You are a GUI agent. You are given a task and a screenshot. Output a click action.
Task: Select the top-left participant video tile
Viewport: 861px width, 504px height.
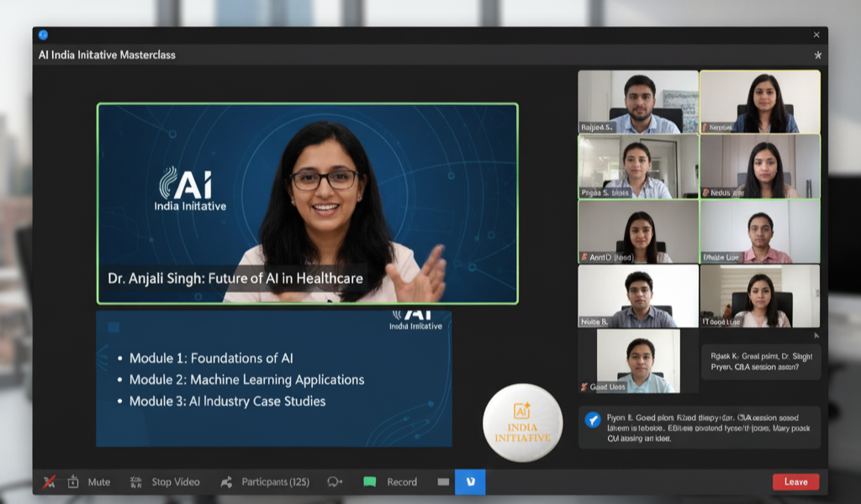click(638, 102)
